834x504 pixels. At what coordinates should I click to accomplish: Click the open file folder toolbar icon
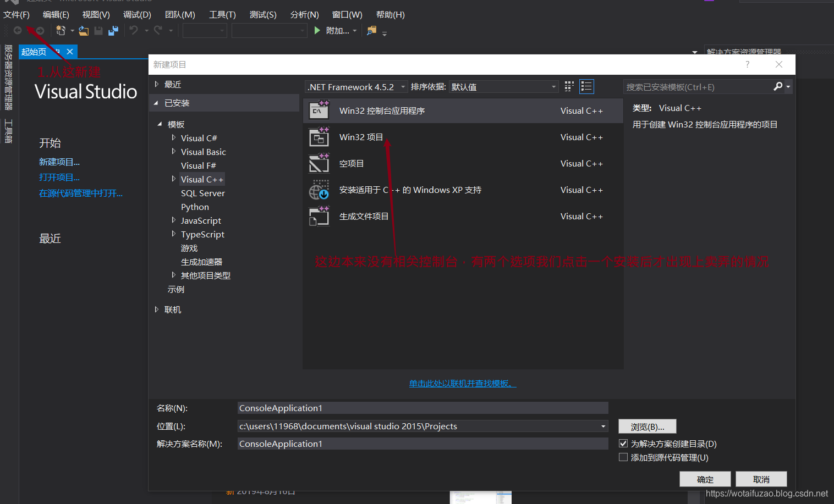84,31
